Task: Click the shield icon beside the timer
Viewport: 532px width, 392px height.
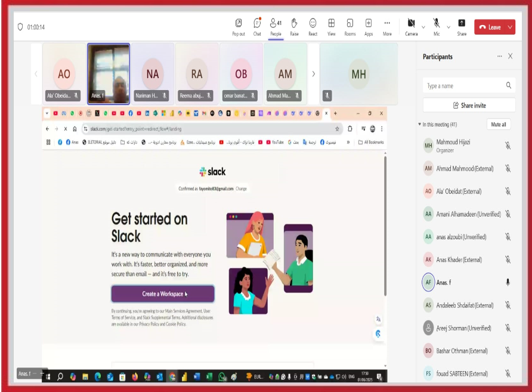Action: pos(20,27)
